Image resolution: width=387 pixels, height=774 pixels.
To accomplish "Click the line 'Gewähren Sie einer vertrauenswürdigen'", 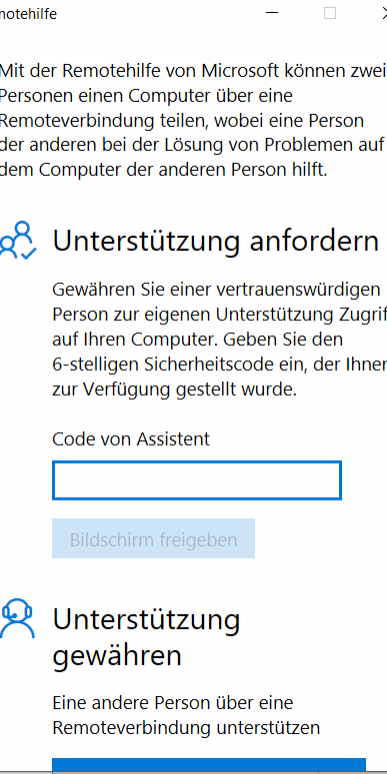I will tap(216, 289).
